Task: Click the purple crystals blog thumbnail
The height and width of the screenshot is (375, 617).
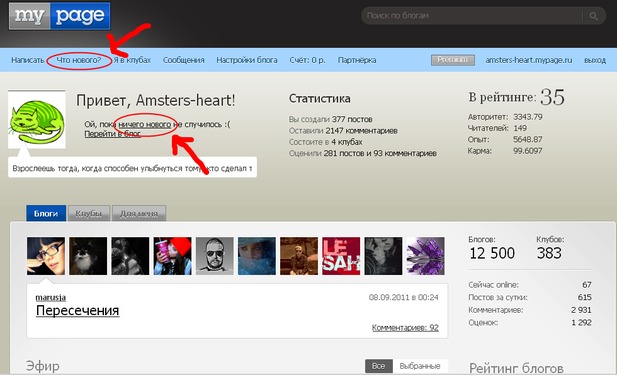Action: click(x=426, y=256)
